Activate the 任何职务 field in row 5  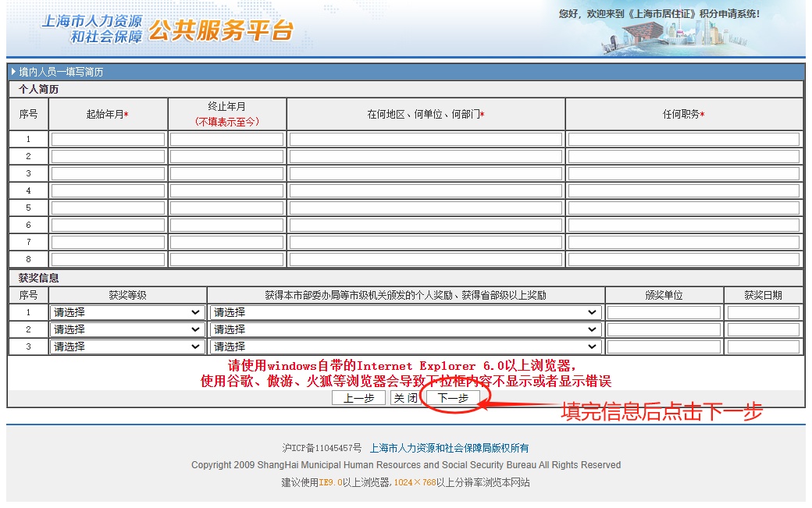point(684,208)
